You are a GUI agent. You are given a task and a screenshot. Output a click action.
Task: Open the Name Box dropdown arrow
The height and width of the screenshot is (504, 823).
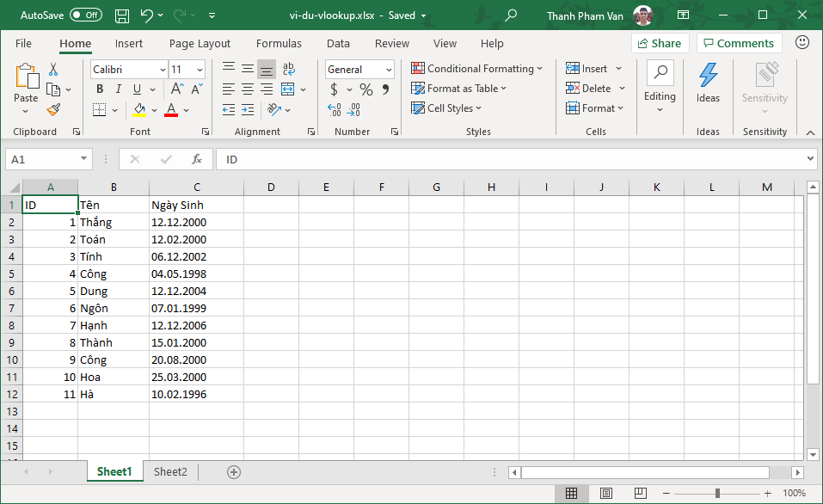(x=83, y=158)
